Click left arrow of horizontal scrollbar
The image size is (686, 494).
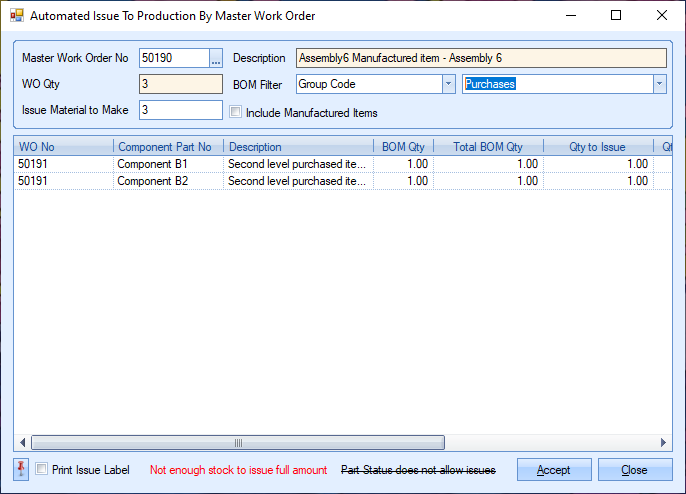23,443
